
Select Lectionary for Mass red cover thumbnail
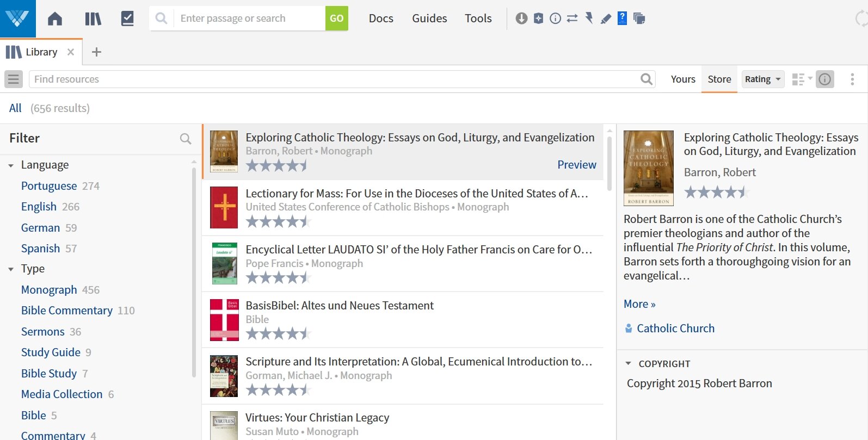click(x=224, y=207)
